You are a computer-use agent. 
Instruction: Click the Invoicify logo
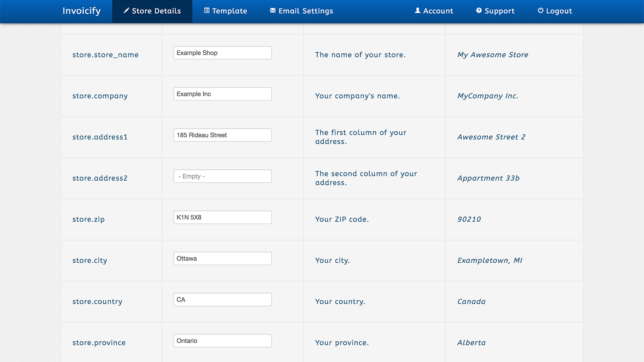coord(81,11)
